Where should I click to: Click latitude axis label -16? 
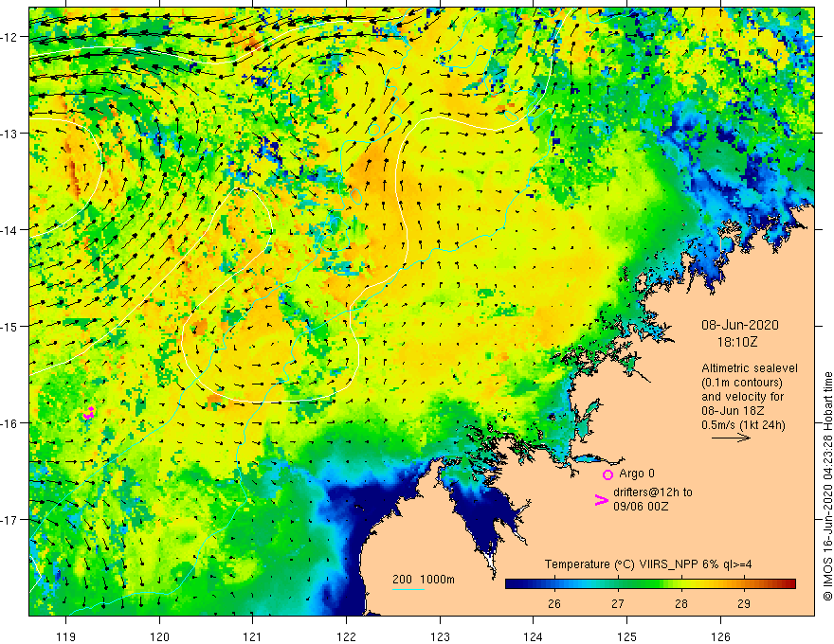click(10, 423)
